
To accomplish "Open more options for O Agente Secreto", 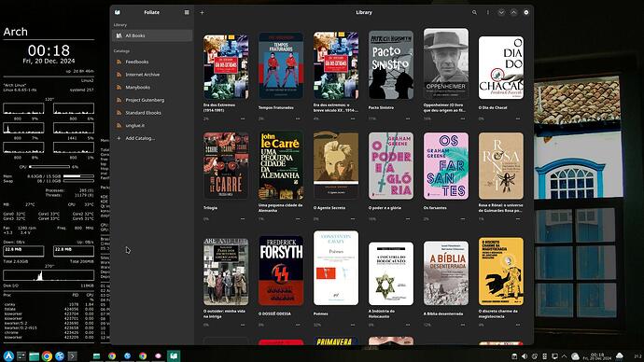I will [x=353, y=218].
